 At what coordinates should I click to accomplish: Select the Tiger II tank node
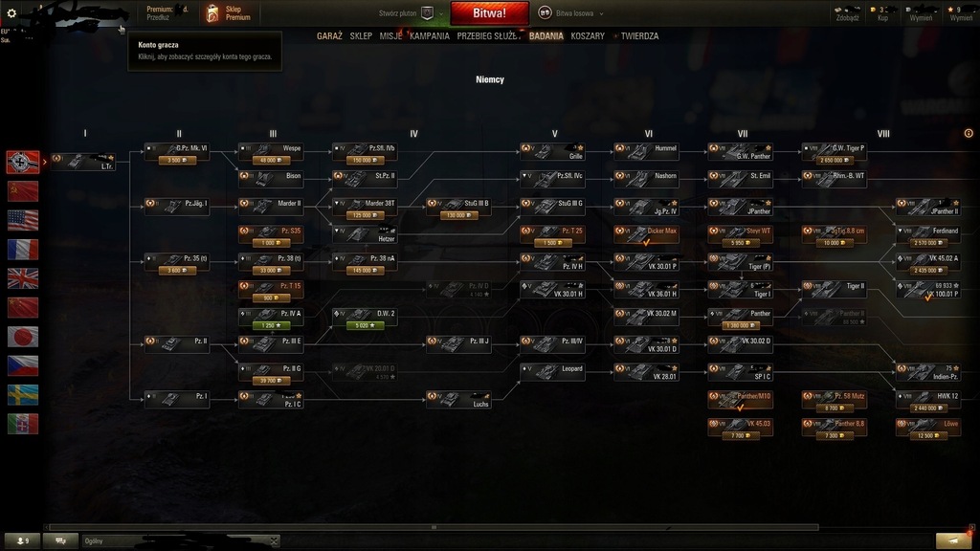coord(834,289)
